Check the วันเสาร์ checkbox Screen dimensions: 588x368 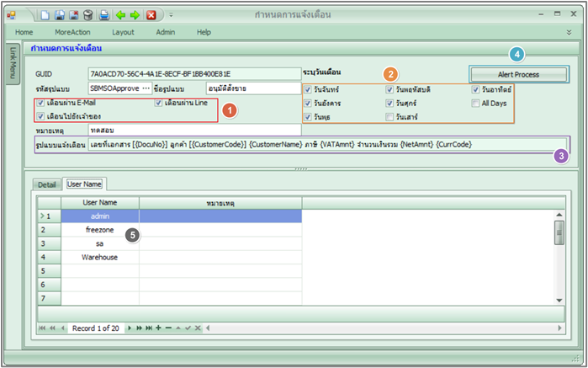[x=390, y=117]
